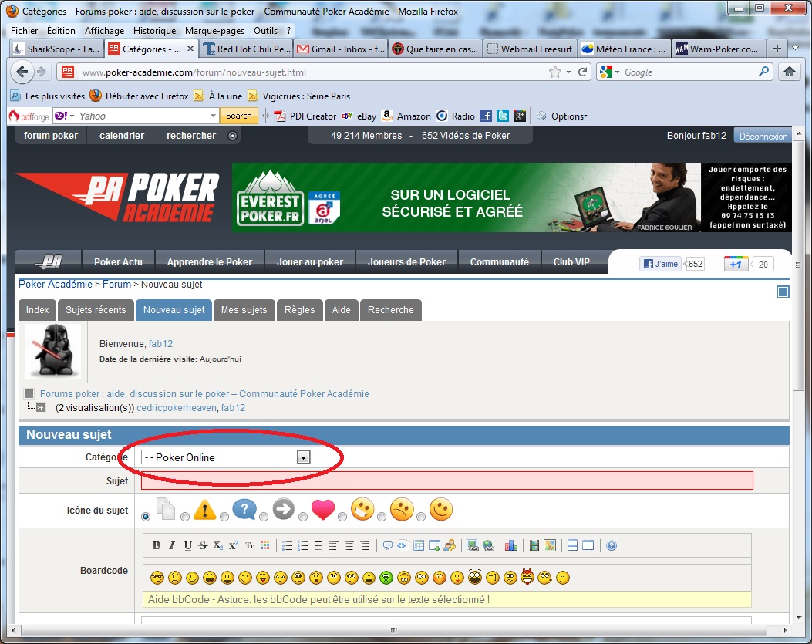
Task: Click the Facebook J'aime button
Action: [661, 264]
